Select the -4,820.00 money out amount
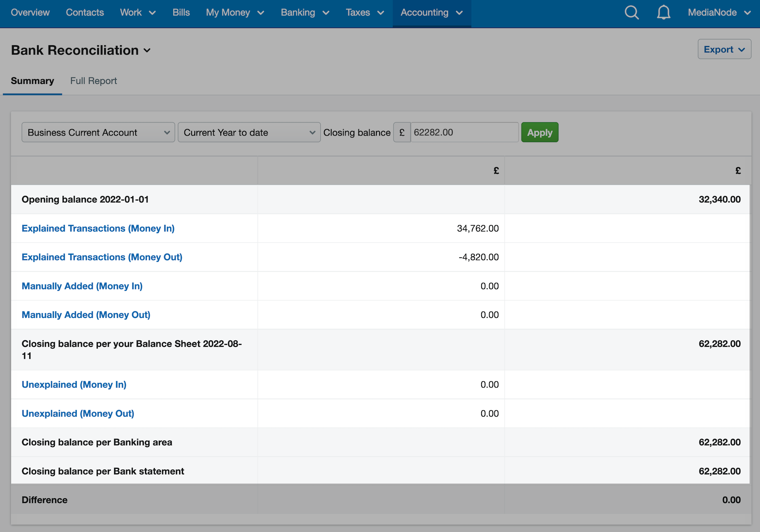This screenshot has height=532, width=760. tap(479, 257)
